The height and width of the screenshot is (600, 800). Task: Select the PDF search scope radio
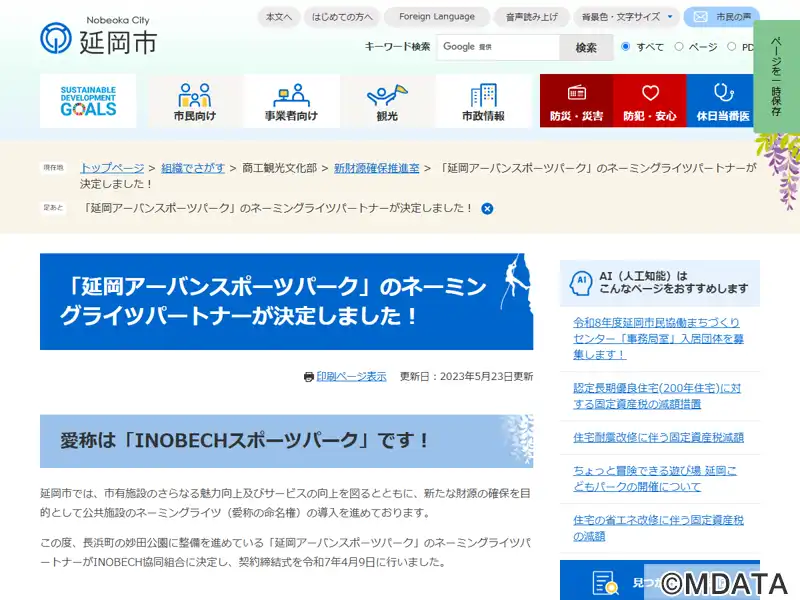point(732,47)
